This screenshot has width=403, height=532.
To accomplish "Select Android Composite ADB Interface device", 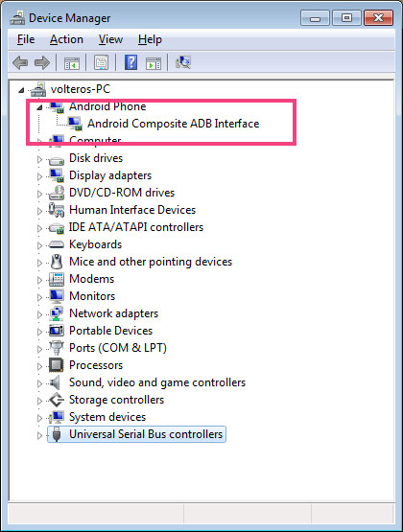I will point(173,124).
